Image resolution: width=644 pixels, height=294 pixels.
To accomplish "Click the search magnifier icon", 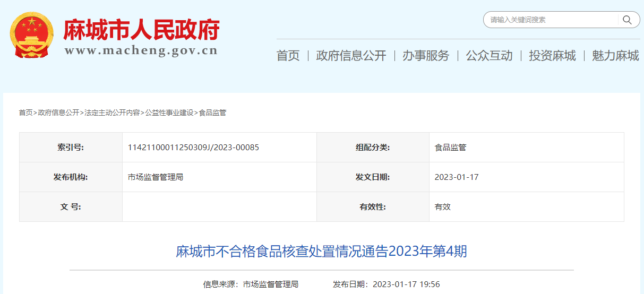I will click(627, 20).
